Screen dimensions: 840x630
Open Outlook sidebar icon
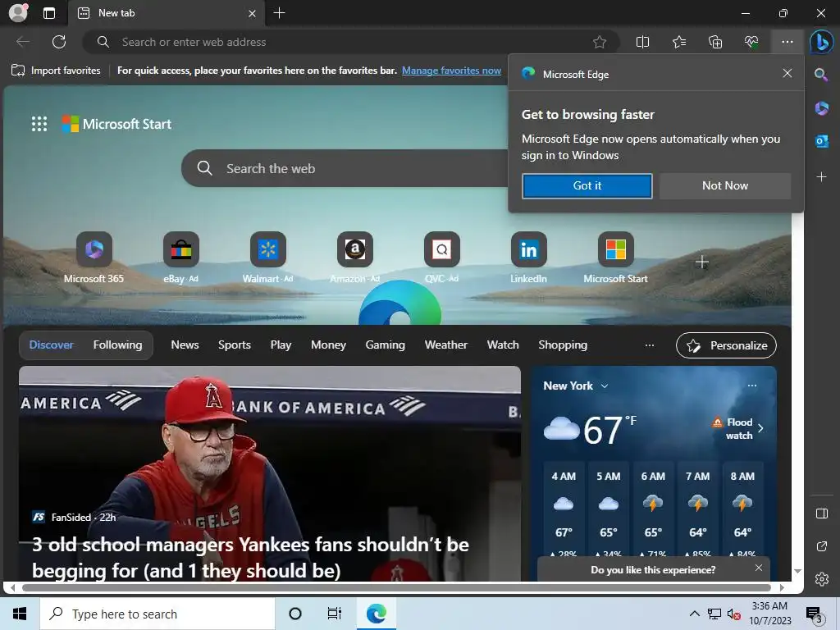(821, 141)
